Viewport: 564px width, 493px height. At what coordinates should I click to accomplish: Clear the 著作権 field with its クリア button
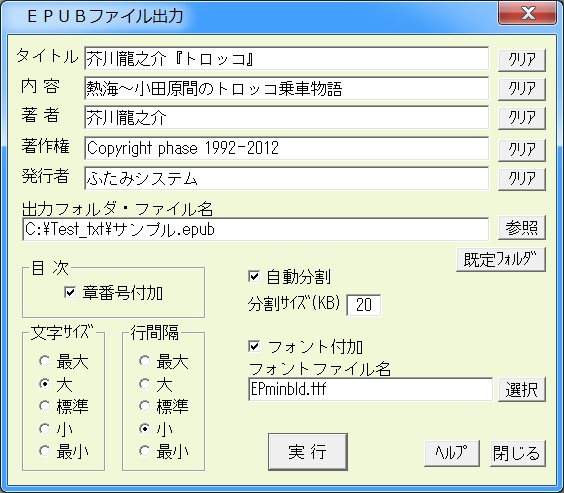click(x=522, y=150)
